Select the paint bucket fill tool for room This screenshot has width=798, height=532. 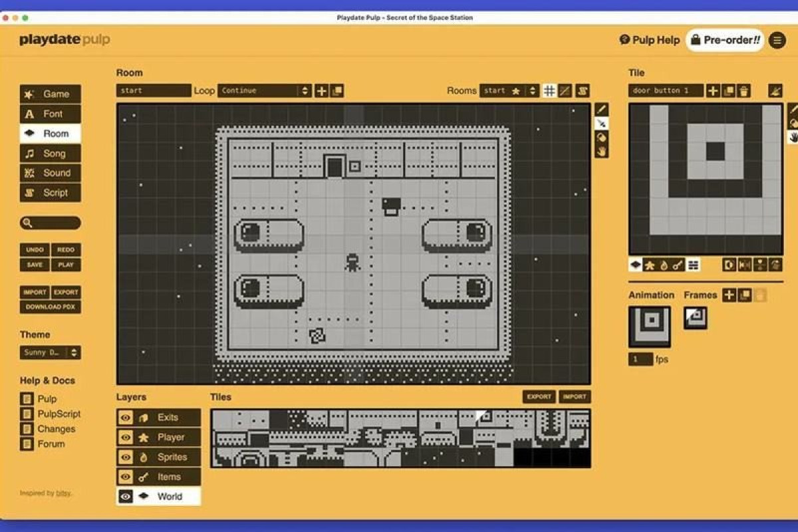click(x=601, y=138)
